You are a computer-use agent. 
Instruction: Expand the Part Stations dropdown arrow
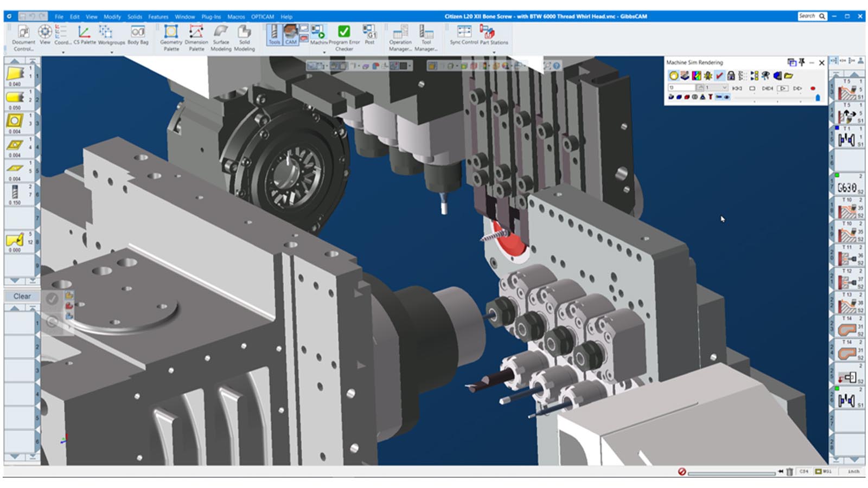pyautogui.click(x=494, y=52)
